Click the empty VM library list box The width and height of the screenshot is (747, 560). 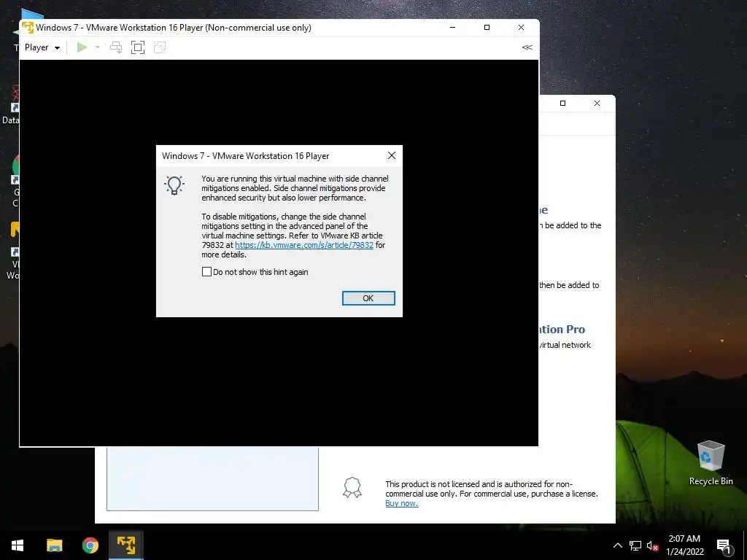212,478
